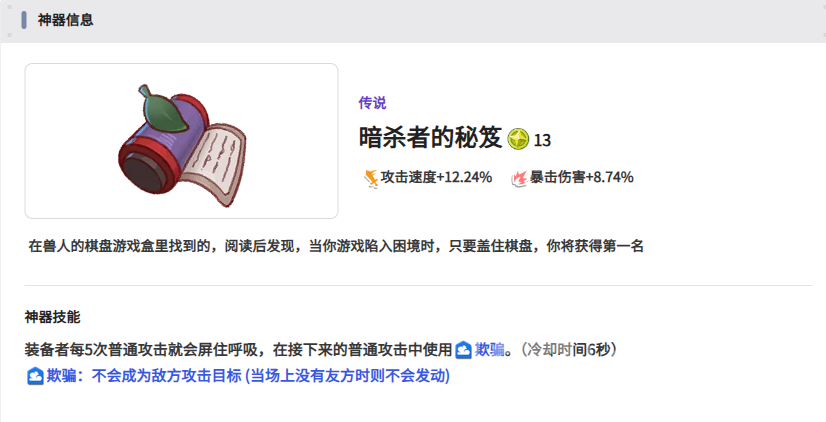This screenshot has height=422, width=826.
Task: Click the 神器技能 heading
Action: pos(52,317)
